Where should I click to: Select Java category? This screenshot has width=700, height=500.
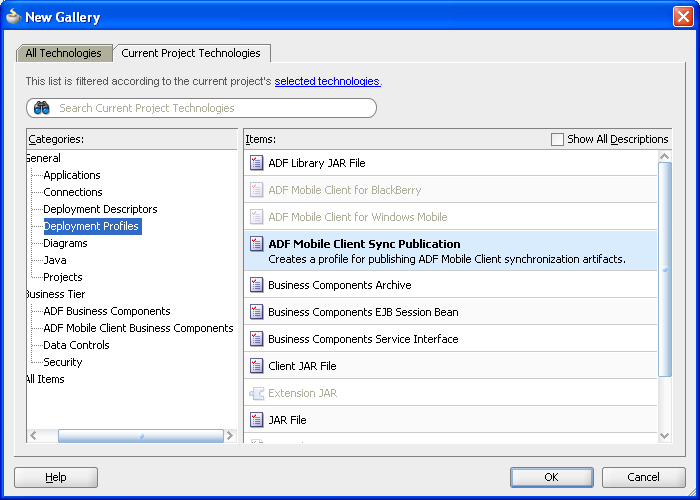tap(55, 260)
